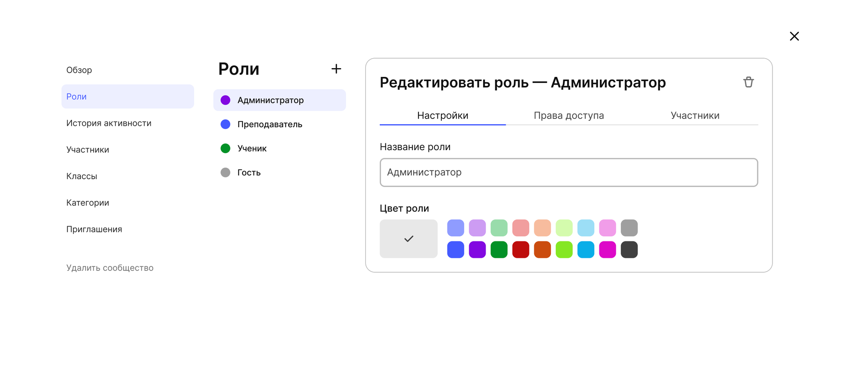Select the Ученик role
This screenshot has height=379, width=868.
click(279, 148)
